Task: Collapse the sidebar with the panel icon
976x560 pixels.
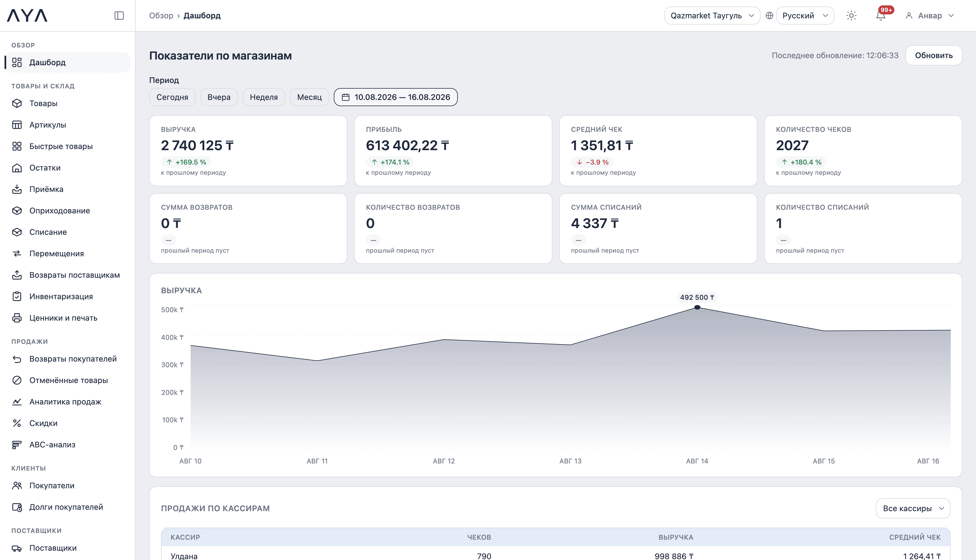Action: pyautogui.click(x=119, y=16)
